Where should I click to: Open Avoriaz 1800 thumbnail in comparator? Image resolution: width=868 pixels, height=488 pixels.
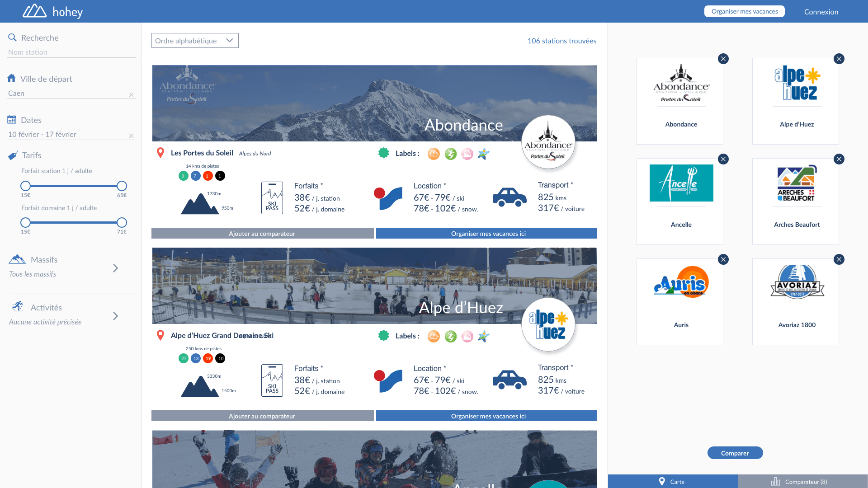pos(796,302)
